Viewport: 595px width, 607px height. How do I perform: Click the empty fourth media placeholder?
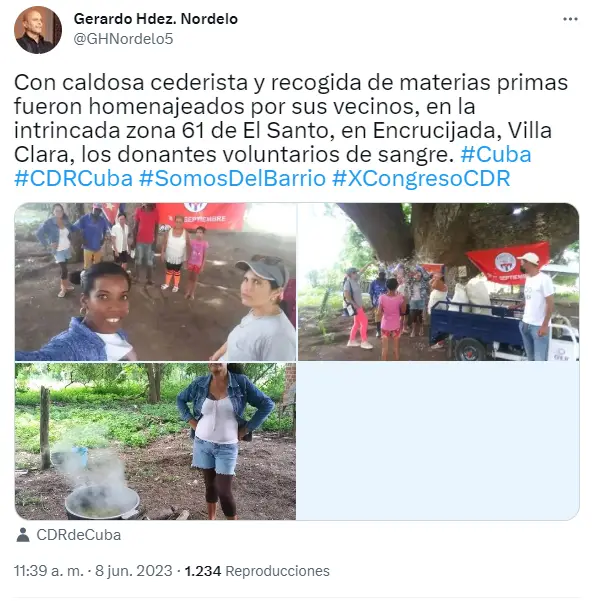click(438, 441)
